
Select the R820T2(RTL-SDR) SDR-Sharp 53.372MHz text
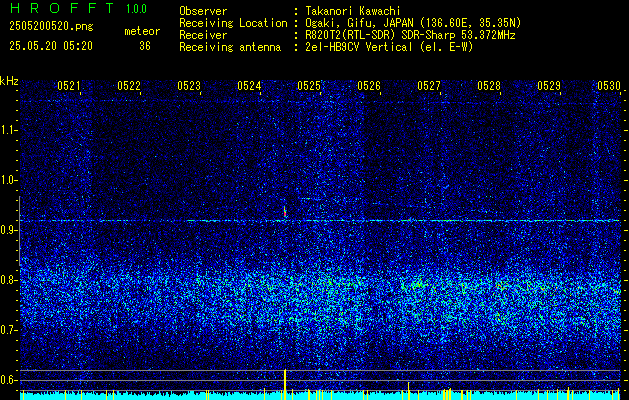pyautogui.click(x=410, y=35)
